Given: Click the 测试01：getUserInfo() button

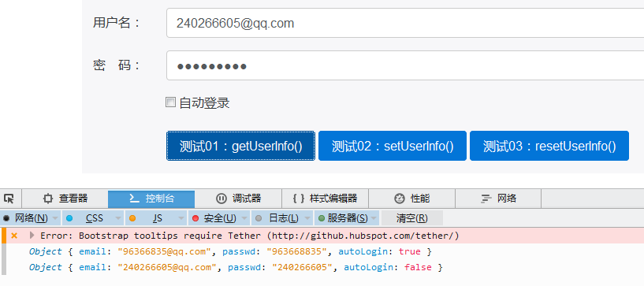Looking at the screenshot, I should coord(240,146).
